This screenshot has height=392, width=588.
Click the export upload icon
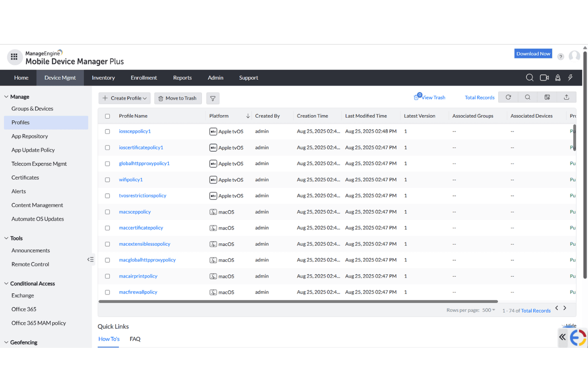pos(567,97)
